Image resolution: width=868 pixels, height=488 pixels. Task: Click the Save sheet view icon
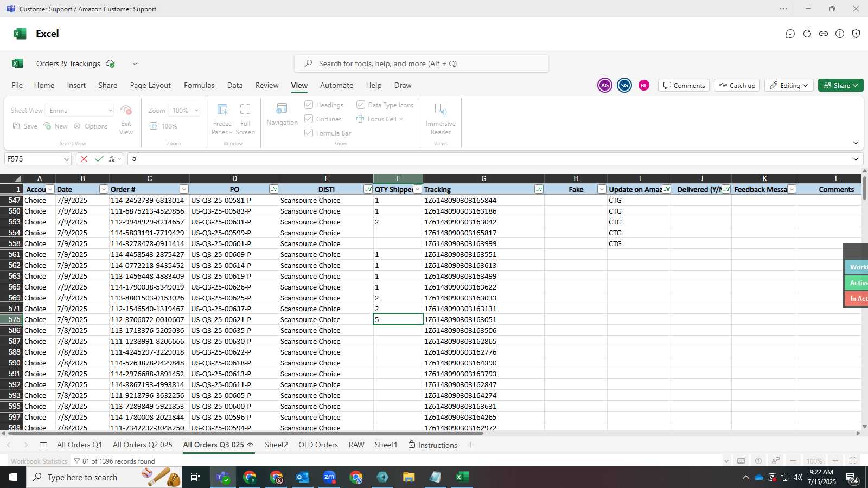16,126
